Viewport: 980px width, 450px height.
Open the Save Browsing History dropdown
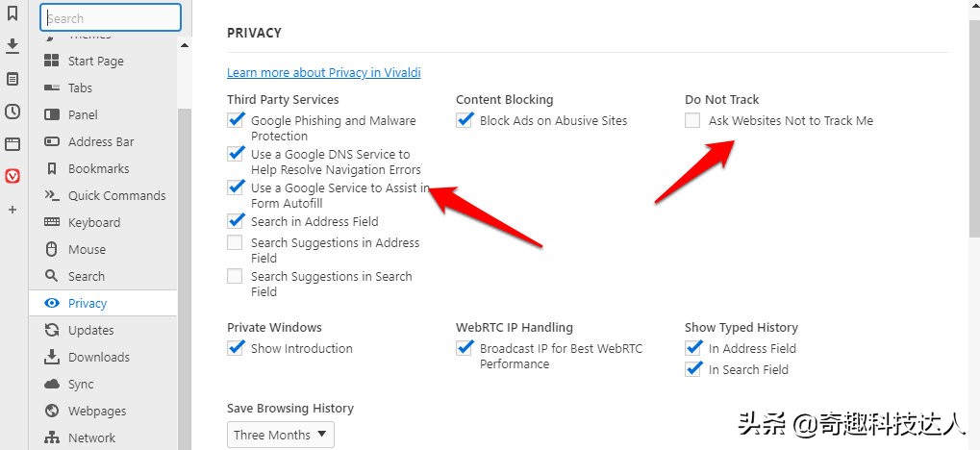pyautogui.click(x=282, y=435)
